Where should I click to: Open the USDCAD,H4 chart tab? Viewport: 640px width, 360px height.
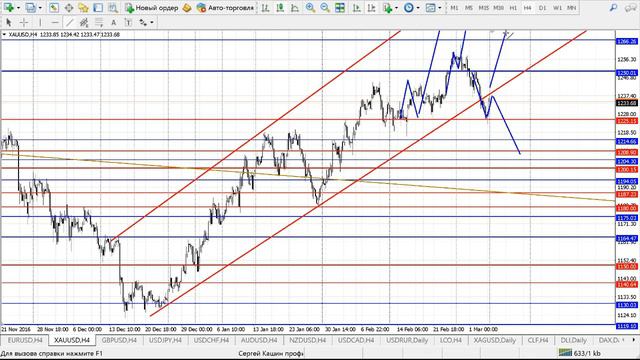click(x=356, y=340)
